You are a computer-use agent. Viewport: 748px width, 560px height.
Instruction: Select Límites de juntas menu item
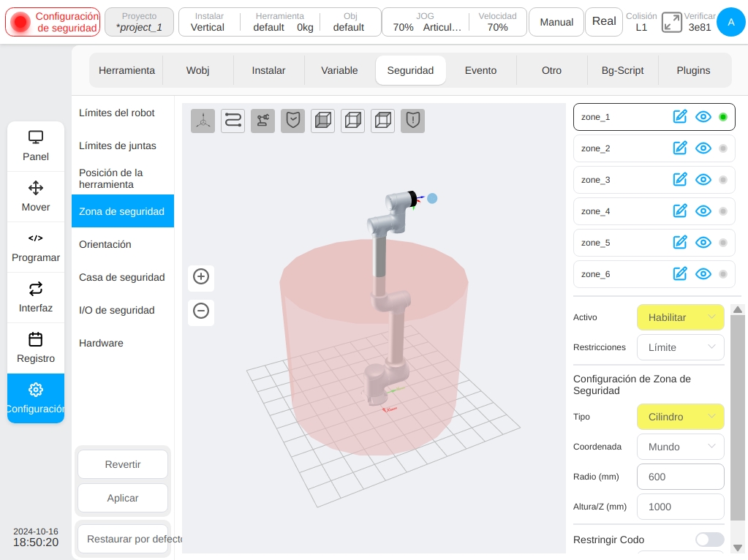(117, 146)
